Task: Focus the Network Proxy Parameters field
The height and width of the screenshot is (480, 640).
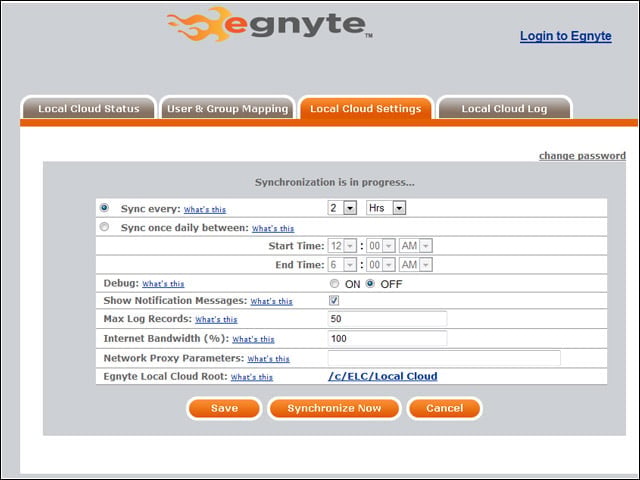Action: tap(444, 358)
